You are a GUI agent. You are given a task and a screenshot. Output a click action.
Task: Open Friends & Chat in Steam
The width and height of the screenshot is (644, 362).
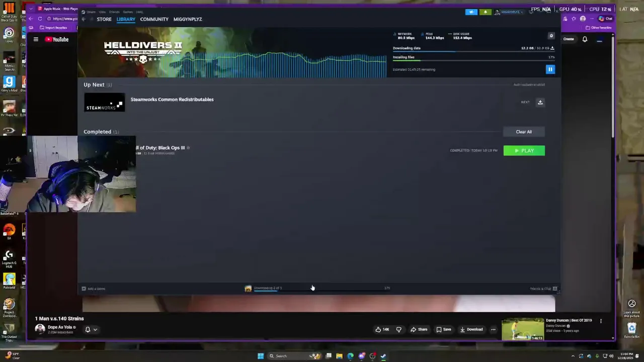tap(544, 289)
